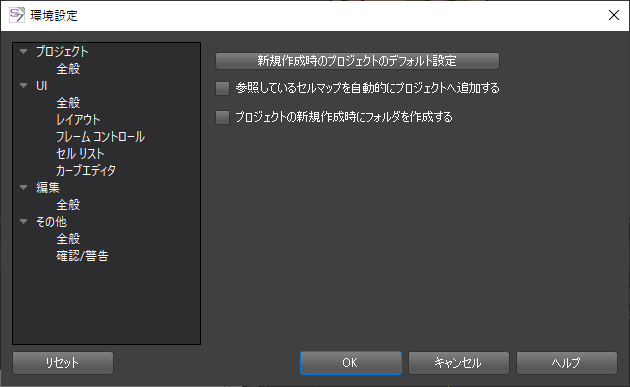The image size is (630, 387).
Task: Collapse the プロジェクト tree node arrow
Action: pyautogui.click(x=24, y=51)
